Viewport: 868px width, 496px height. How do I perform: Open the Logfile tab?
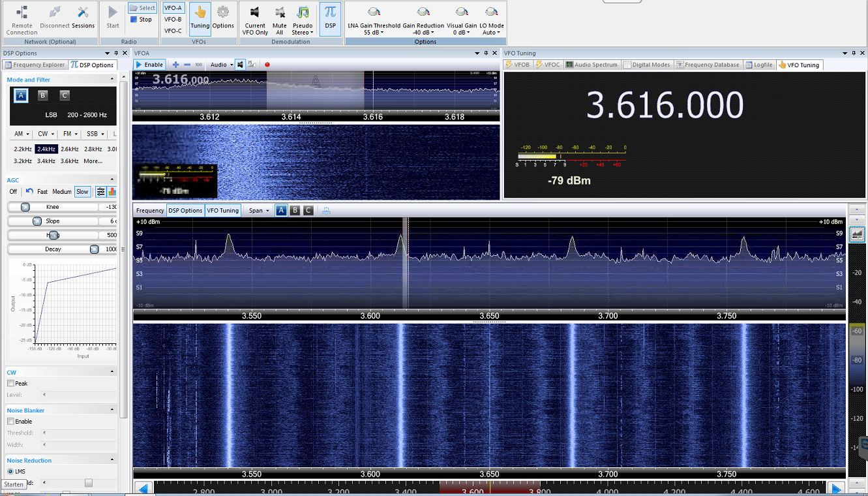point(759,65)
